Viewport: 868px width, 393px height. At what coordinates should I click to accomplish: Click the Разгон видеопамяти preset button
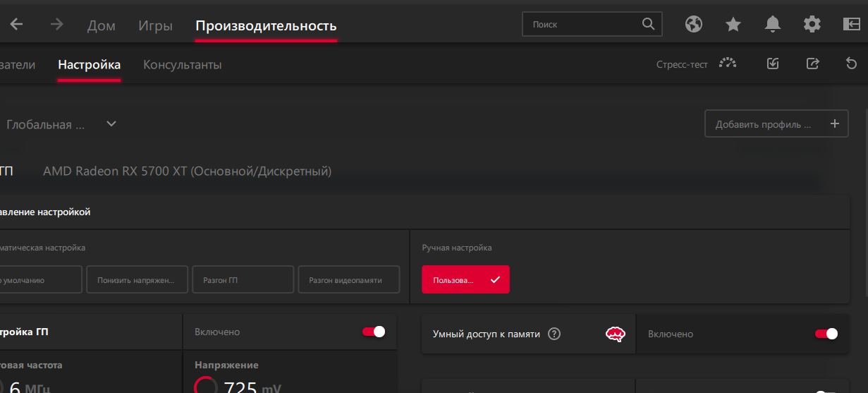[349, 279]
